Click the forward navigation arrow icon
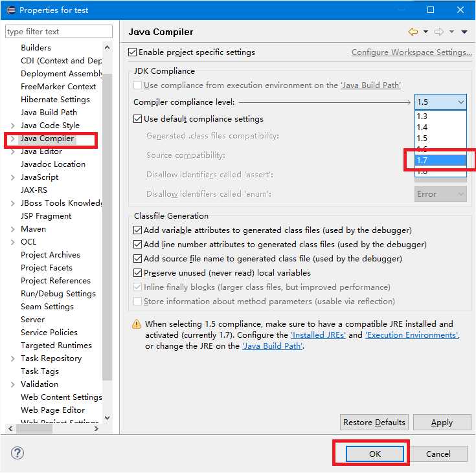Image resolution: width=476 pixels, height=473 pixels. click(438, 32)
